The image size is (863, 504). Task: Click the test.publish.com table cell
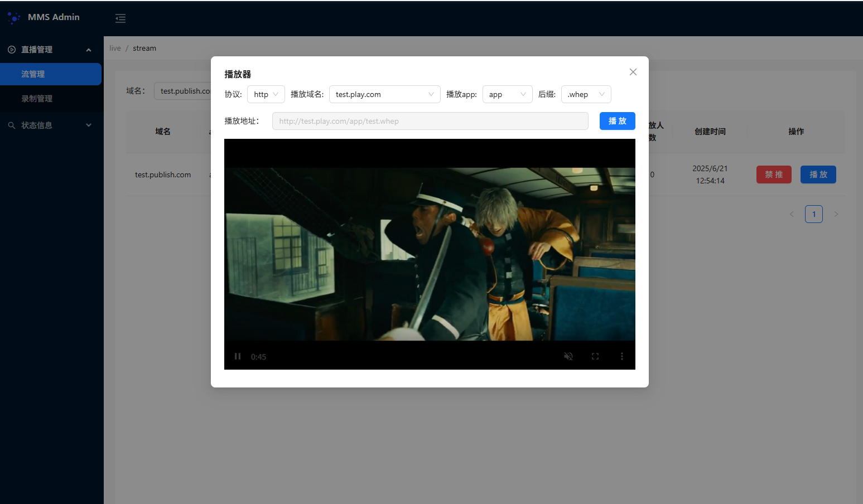[x=163, y=175]
